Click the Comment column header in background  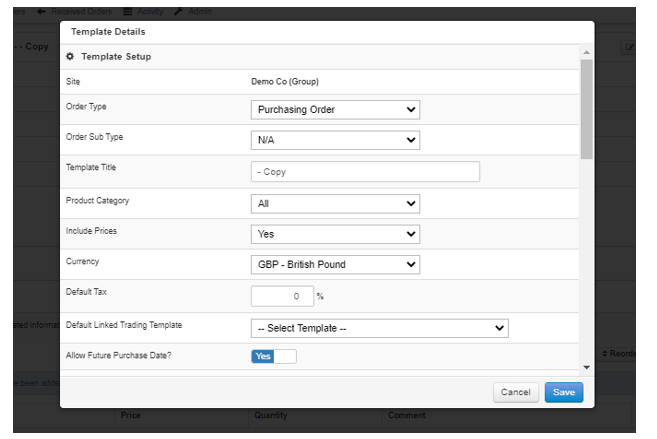click(x=406, y=415)
